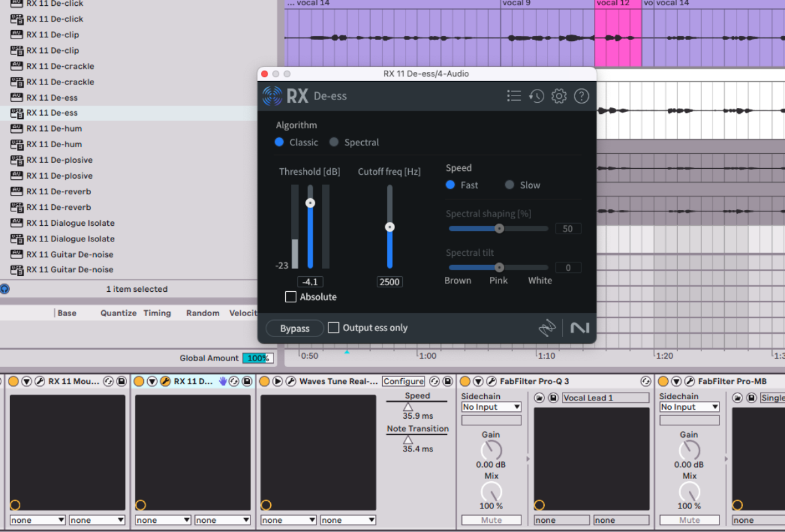Viewport: 785px width, 532px height.
Task: Open the RX De-ess history clock icon
Action: point(536,96)
